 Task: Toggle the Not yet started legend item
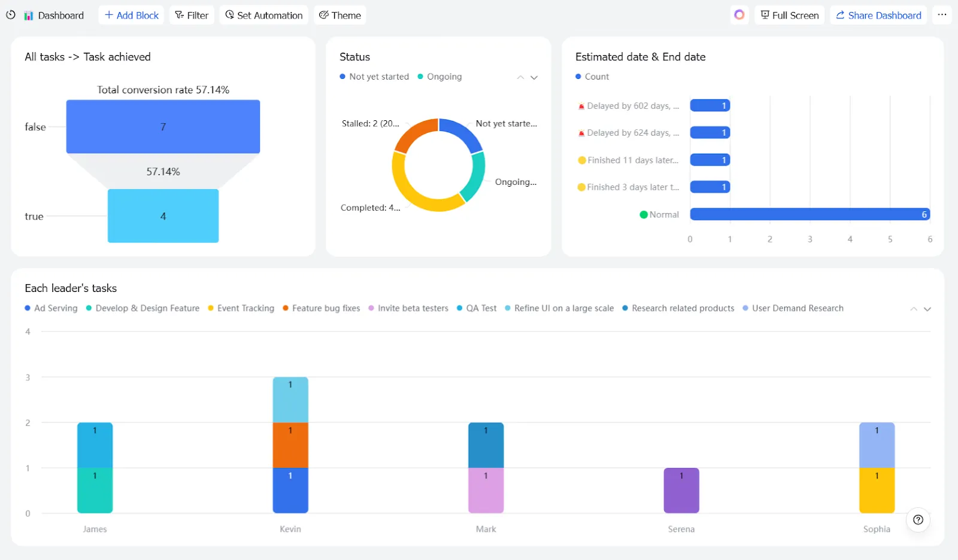(x=374, y=77)
